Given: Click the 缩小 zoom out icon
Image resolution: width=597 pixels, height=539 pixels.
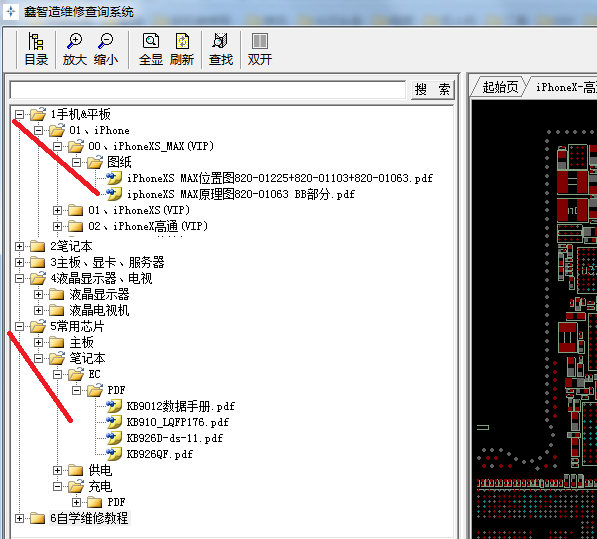Looking at the screenshot, I should tap(105, 41).
